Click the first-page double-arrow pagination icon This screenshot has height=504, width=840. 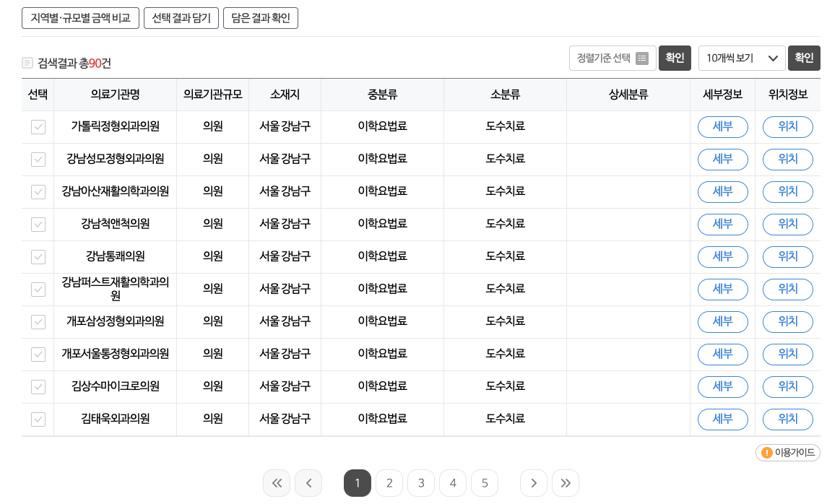[x=277, y=483]
